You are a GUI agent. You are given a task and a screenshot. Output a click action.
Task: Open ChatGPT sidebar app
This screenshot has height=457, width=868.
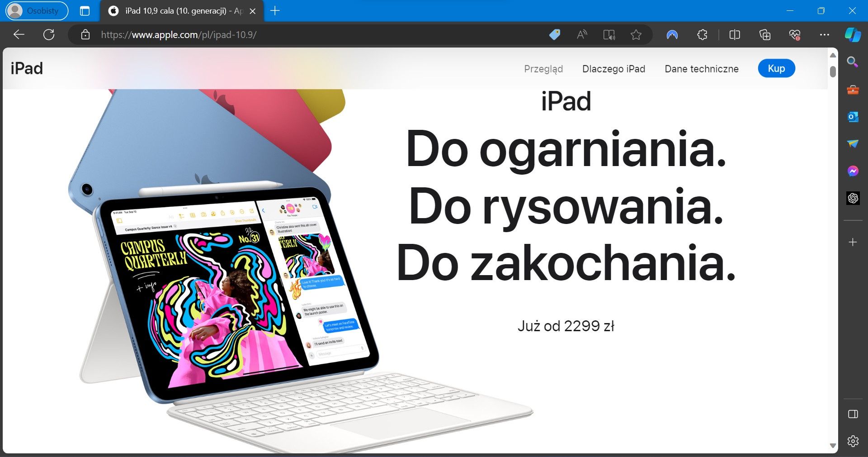point(853,198)
